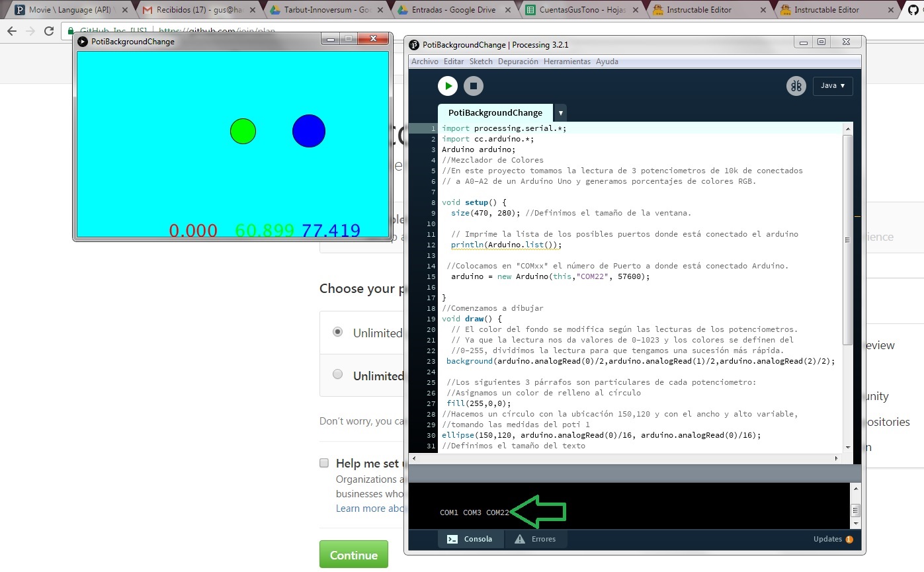Click the console scroll down arrow

click(855, 523)
